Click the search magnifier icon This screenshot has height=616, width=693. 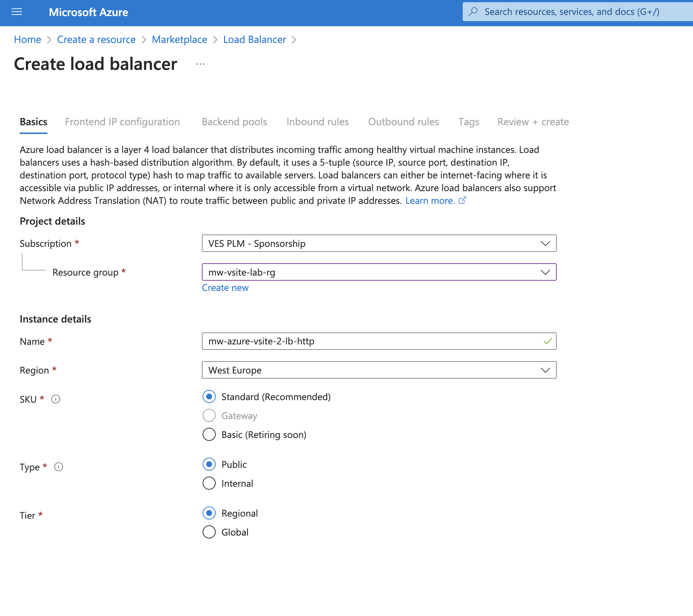point(473,12)
